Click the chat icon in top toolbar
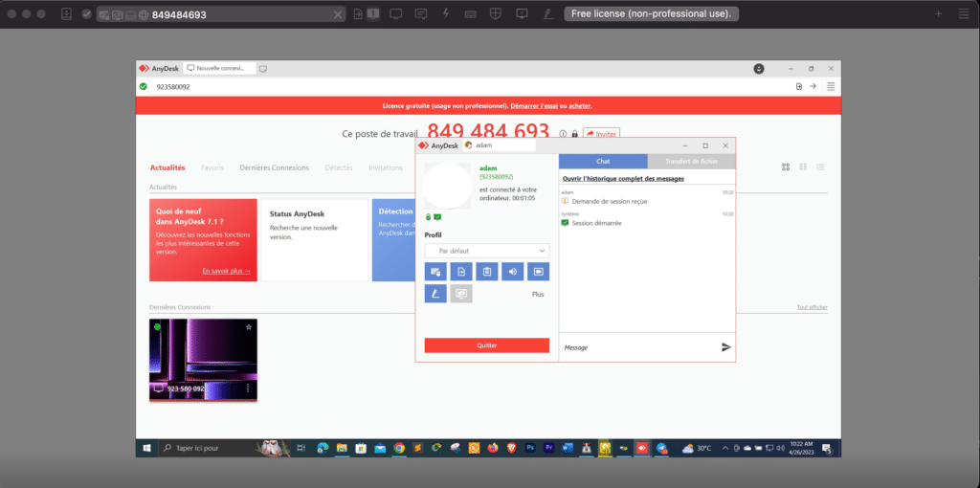The width and height of the screenshot is (980, 488). pos(421,13)
